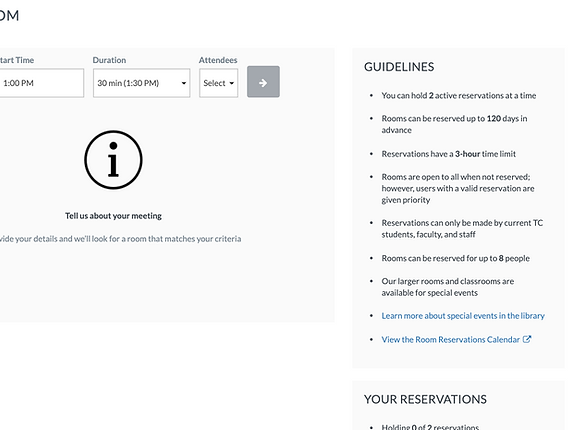Open the Attendees Select dropdown
Viewport: 584px width, 430px height.
pyautogui.click(x=219, y=83)
